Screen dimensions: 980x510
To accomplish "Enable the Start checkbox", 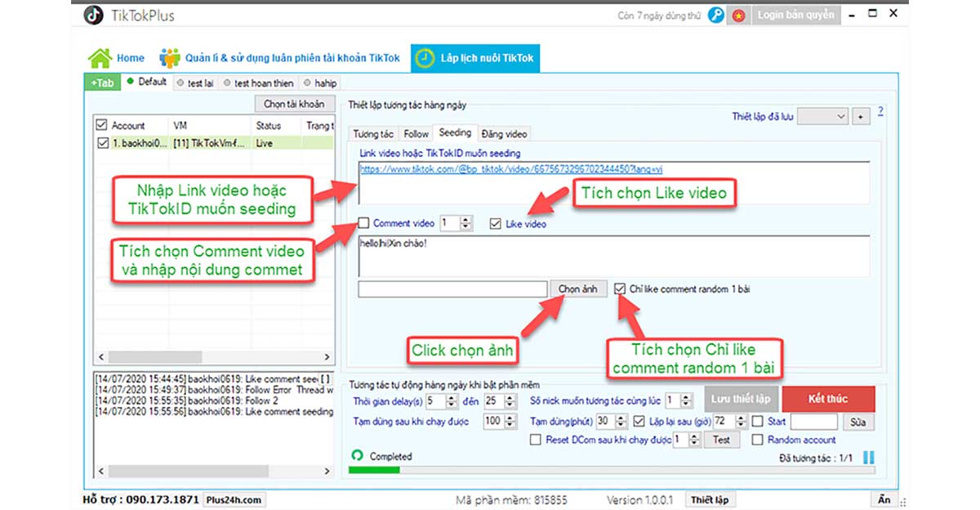I will (x=758, y=422).
